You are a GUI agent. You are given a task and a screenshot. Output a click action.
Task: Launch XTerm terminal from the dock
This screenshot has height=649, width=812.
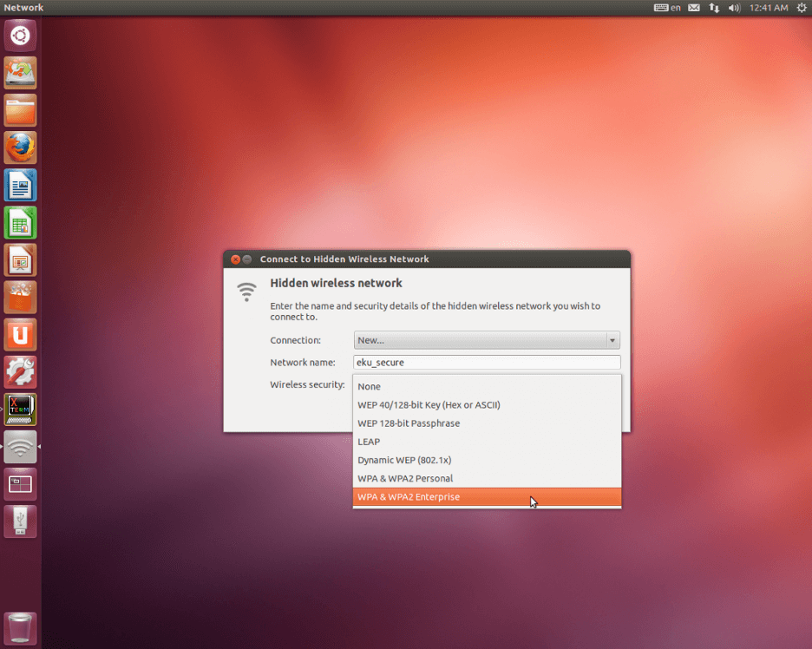click(20, 409)
